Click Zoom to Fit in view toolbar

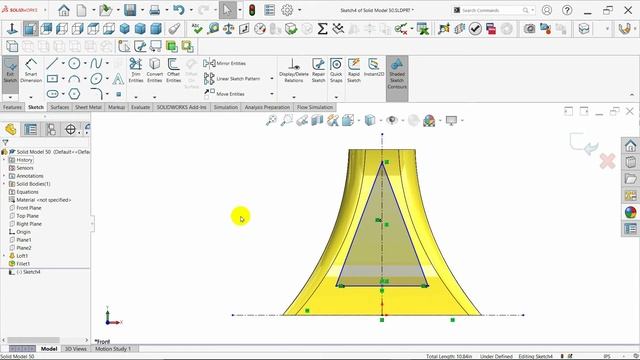(x=271, y=120)
